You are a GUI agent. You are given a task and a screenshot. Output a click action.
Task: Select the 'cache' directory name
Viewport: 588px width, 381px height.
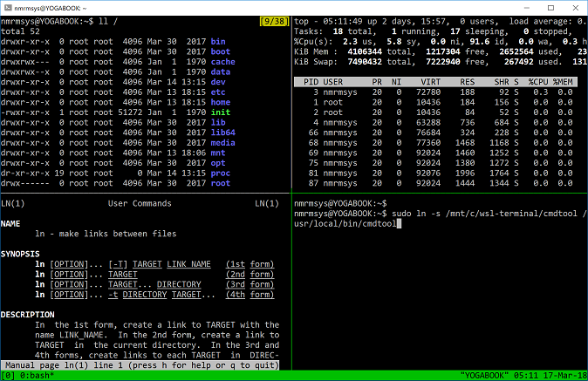[x=222, y=62]
